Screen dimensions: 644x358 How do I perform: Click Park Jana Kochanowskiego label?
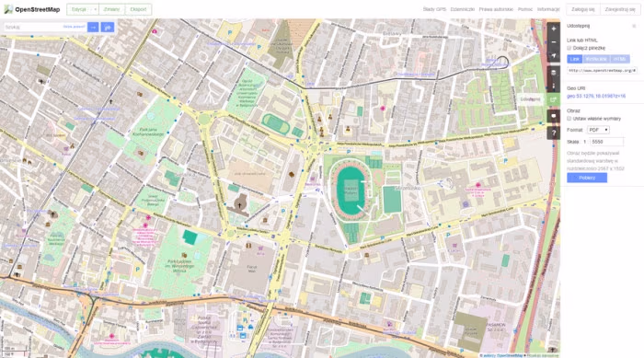149,132
